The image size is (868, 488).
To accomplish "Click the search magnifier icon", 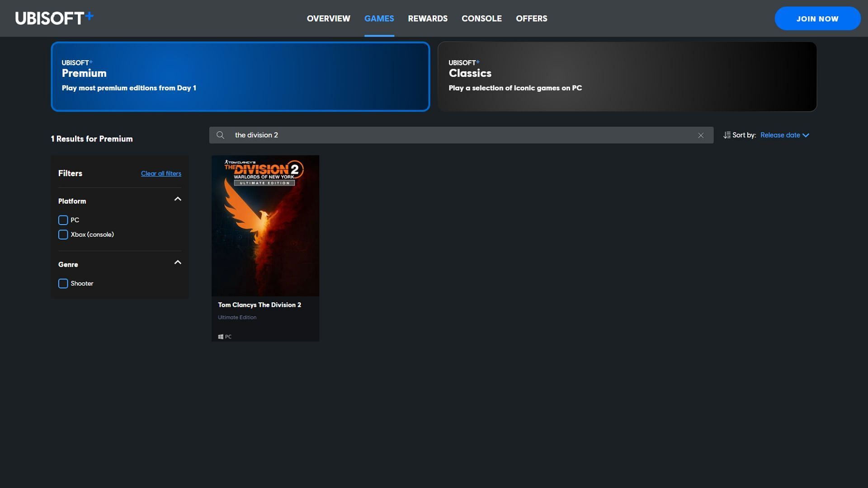I will [x=220, y=135].
